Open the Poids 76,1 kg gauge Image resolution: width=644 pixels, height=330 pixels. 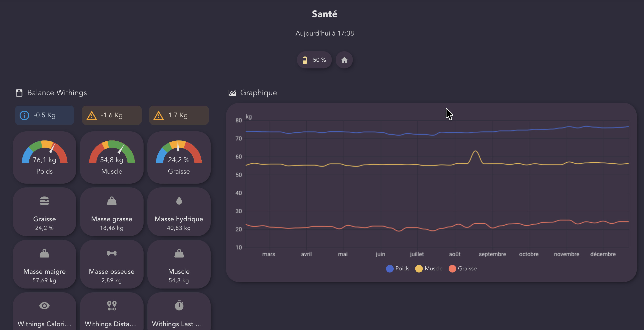pos(44,158)
